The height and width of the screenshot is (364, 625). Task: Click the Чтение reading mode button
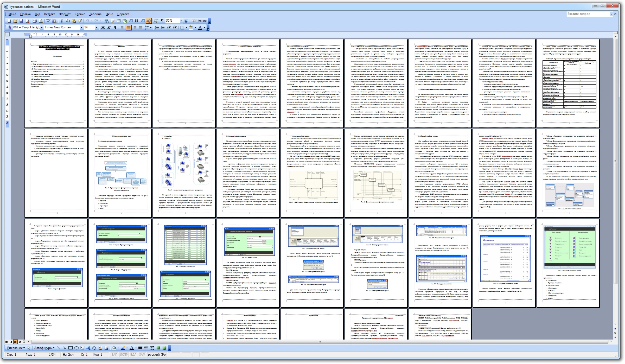(x=200, y=21)
